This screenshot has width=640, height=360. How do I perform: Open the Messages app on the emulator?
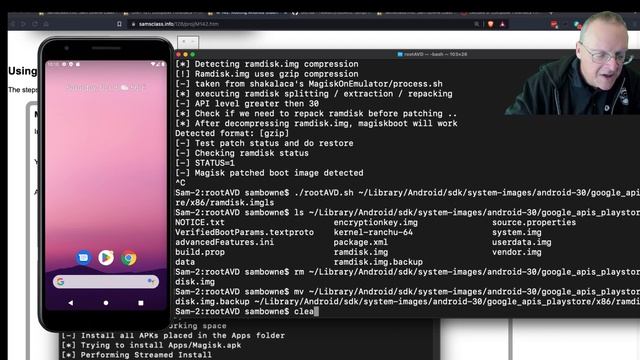tap(84, 258)
